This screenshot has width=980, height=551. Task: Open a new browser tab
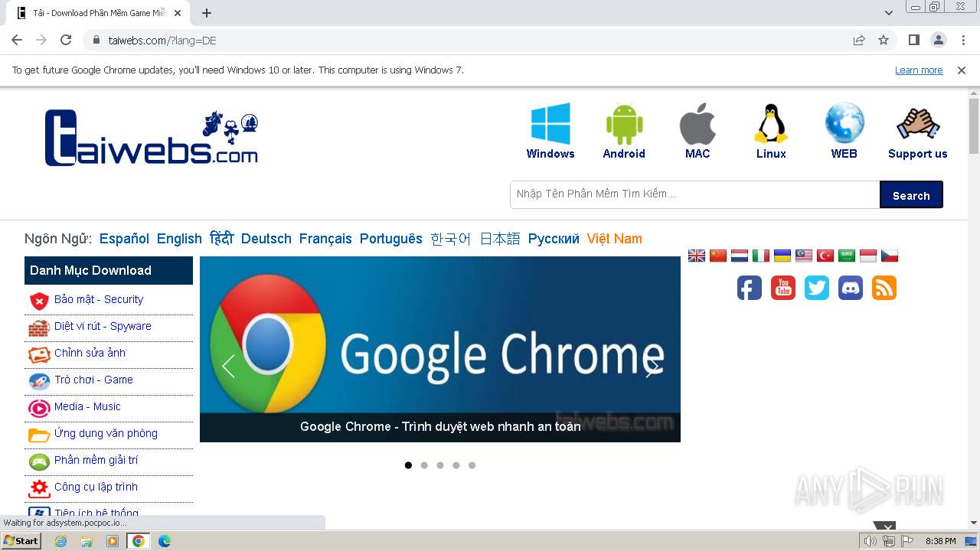pyautogui.click(x=207, y=13)
